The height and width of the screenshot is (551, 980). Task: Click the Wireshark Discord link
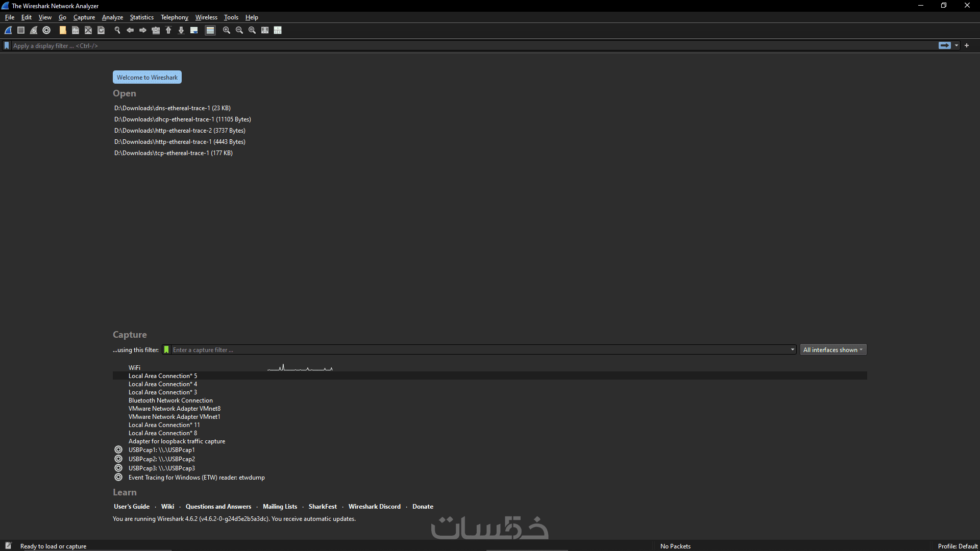tap(374, 507)
